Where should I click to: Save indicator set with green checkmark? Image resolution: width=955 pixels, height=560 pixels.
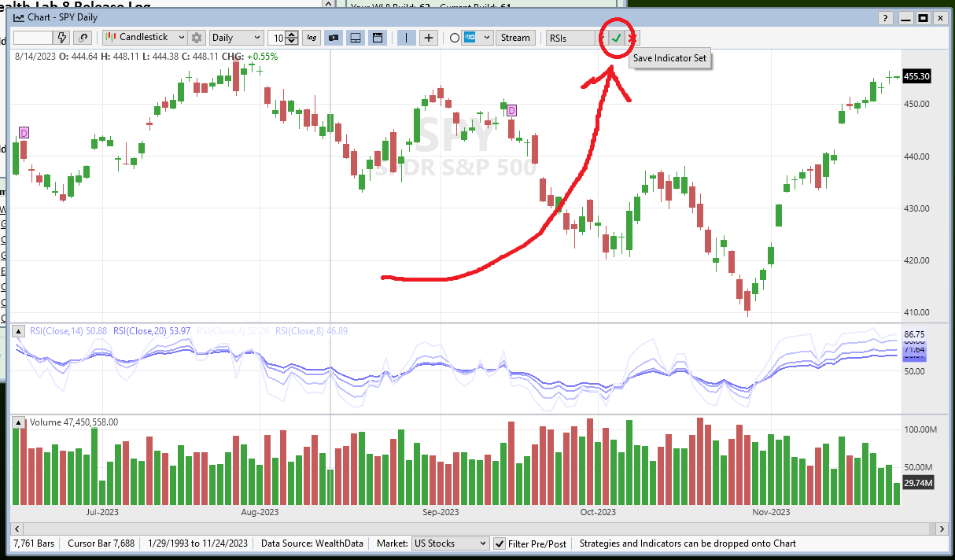pyautogui.click(x=617, y=37)
